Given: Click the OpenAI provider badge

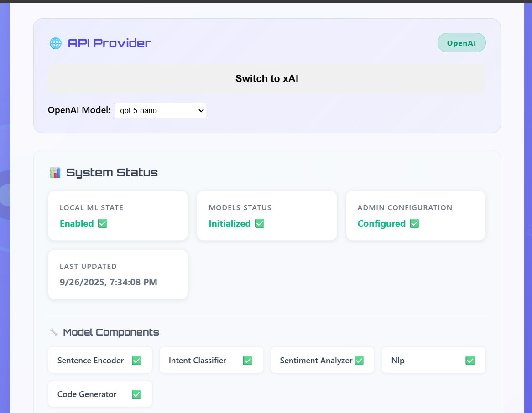Looking at the screenshot, I should click(461, 43).
